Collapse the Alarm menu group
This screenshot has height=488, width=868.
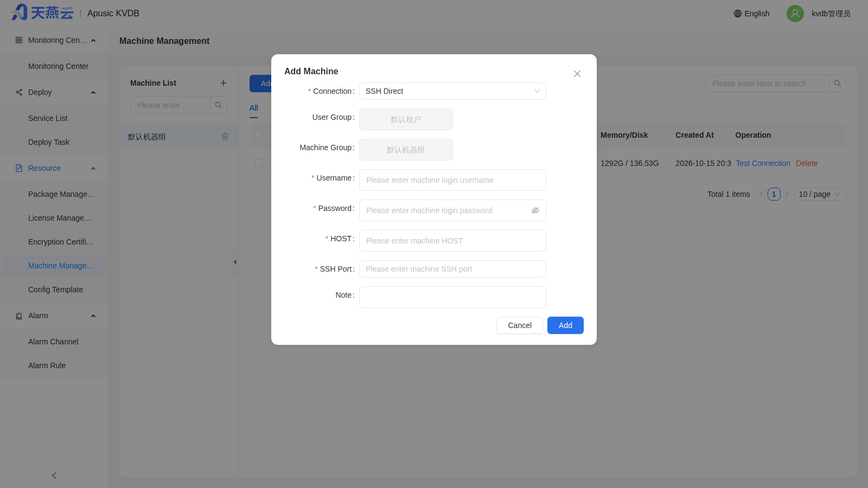click(x=54, y=316)
